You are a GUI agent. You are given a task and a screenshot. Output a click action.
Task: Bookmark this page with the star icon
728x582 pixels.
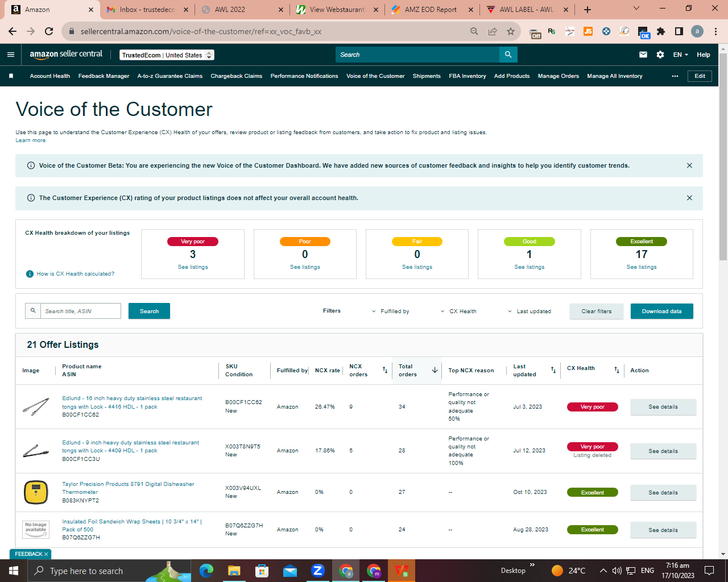coord(511,31)
